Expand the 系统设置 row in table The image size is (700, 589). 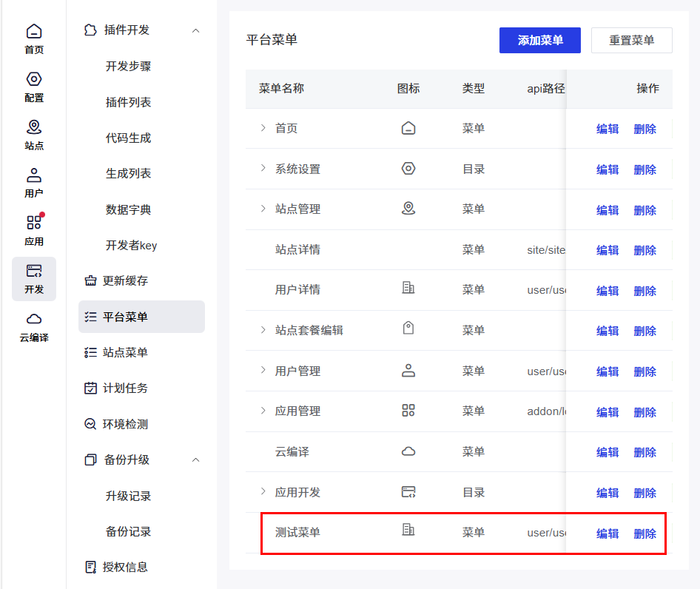263,169
